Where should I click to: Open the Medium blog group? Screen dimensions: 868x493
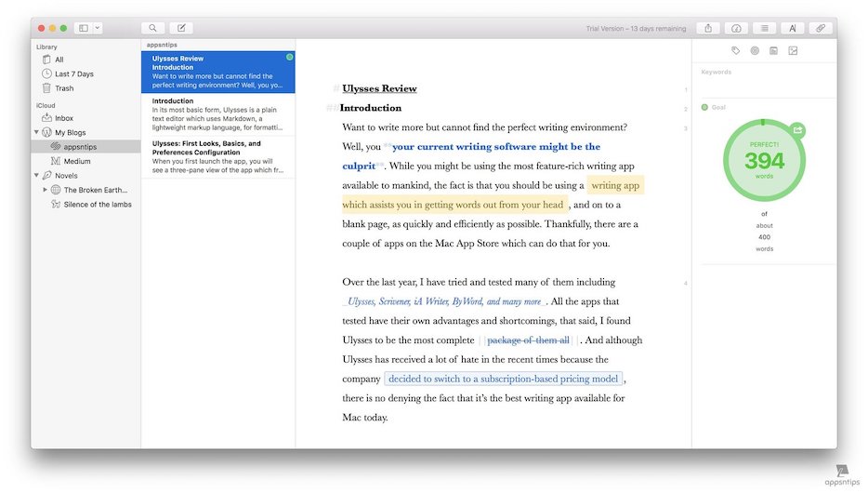point(77,161)
